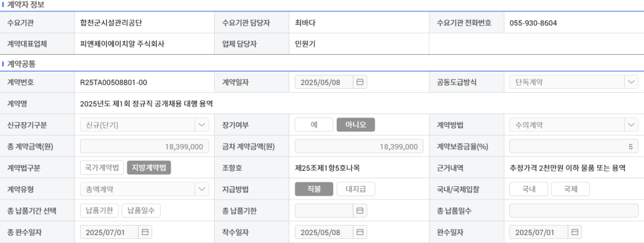Select phone number 055-930-8604
644x243 pixels.
click(533, 23)
